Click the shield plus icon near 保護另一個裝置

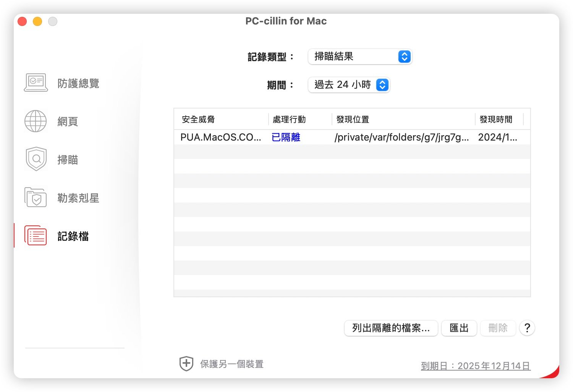pyautogui.click(x=186, y=364)
